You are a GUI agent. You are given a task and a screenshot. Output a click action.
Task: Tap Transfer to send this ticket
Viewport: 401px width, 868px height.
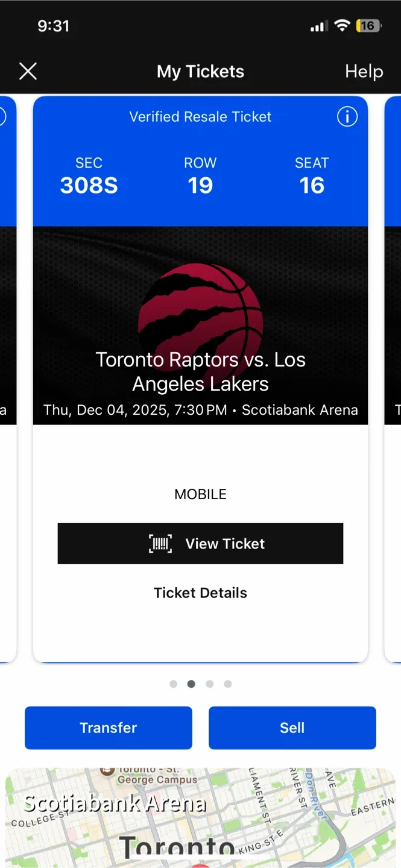click(x=108, y=728)
